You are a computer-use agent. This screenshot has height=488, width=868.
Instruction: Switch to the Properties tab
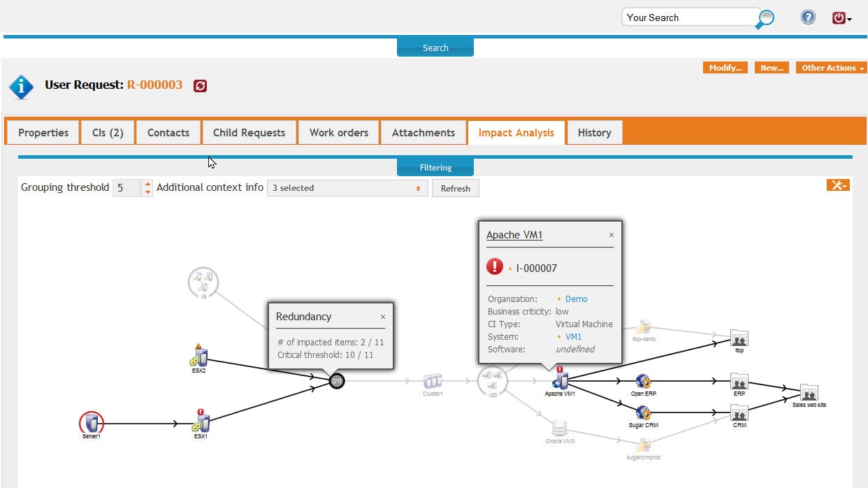tap(43, 132)
